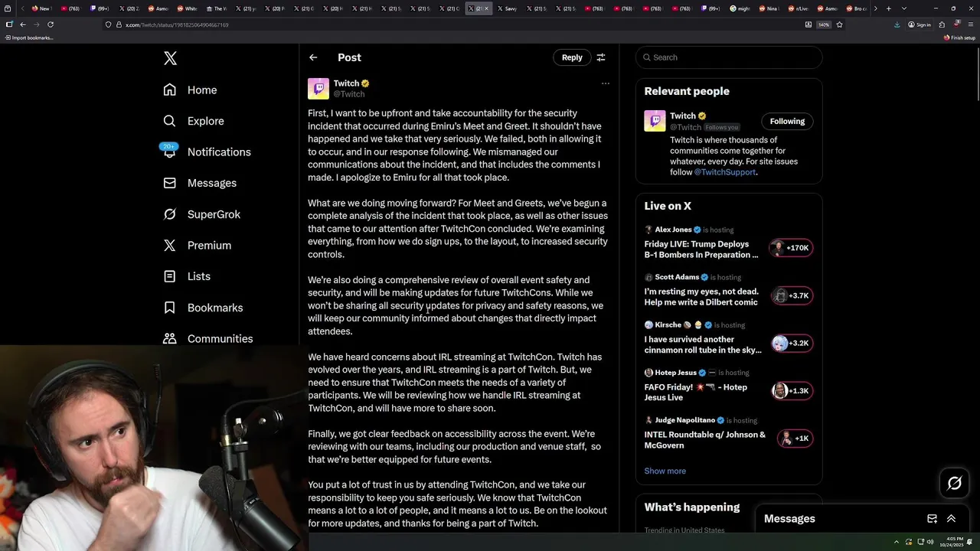Click the Reply button at the top
Screen dimensions: 980x551
572,57
